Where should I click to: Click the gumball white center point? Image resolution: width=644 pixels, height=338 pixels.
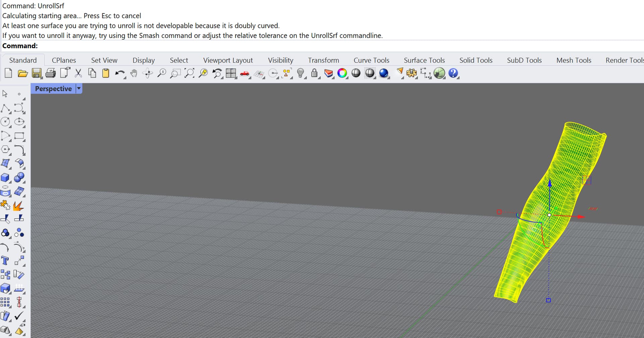pyautogui.click(x=549, y=215)
